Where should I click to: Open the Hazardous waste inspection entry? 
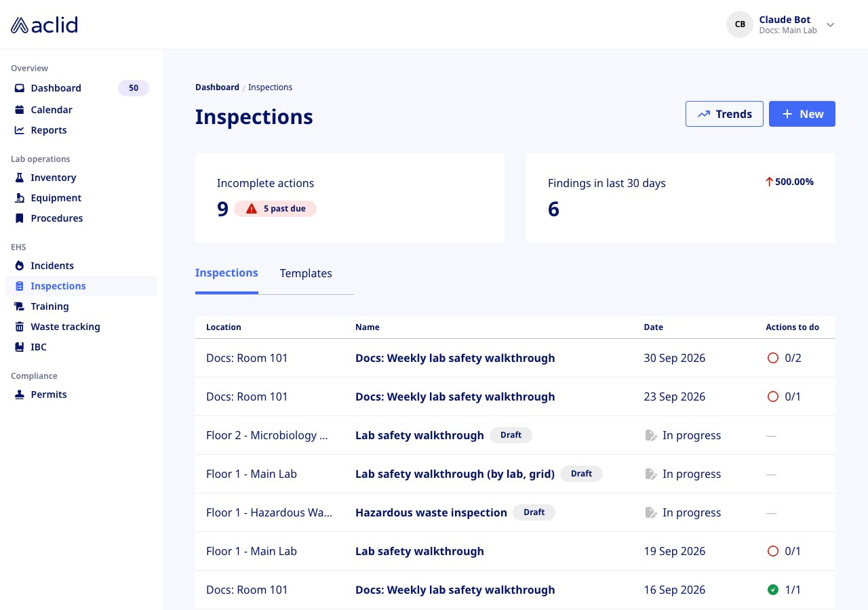431,512
